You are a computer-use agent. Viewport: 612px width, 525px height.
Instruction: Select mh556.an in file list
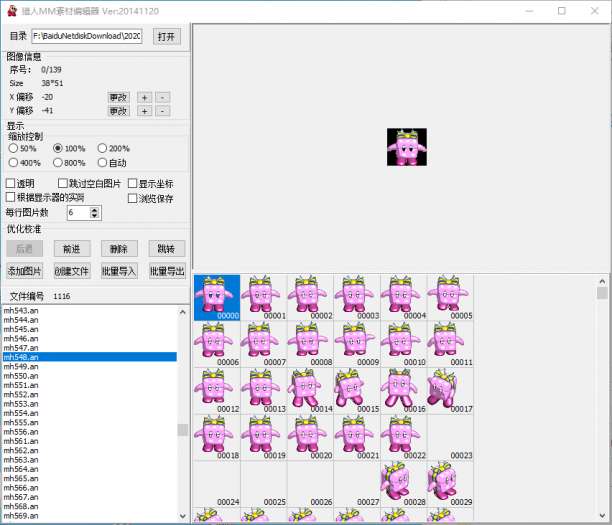click(x=90, y=432)
